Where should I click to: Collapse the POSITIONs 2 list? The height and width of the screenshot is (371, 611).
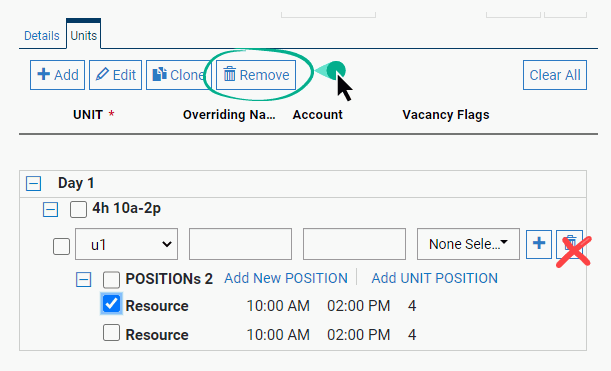click(x=83, y=279)
